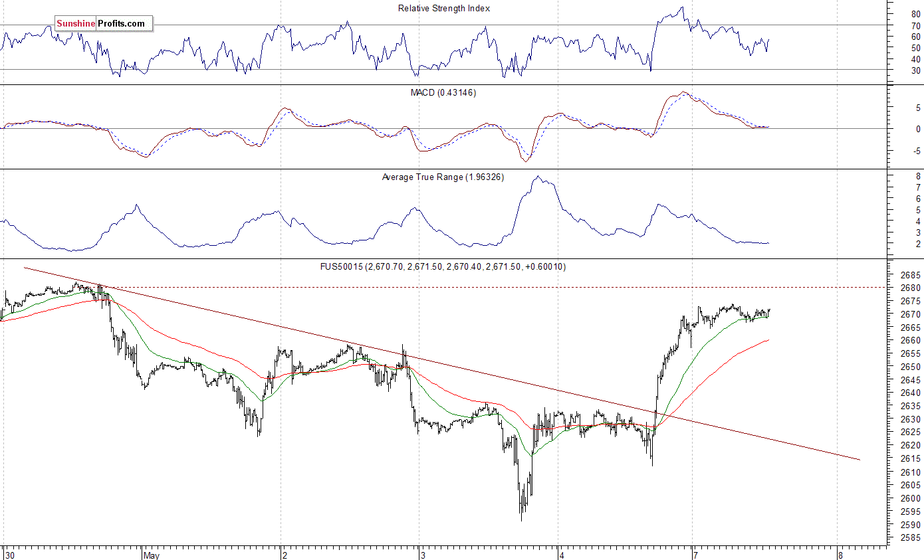Click the MACD axis value -5

(x=916, y=151)
